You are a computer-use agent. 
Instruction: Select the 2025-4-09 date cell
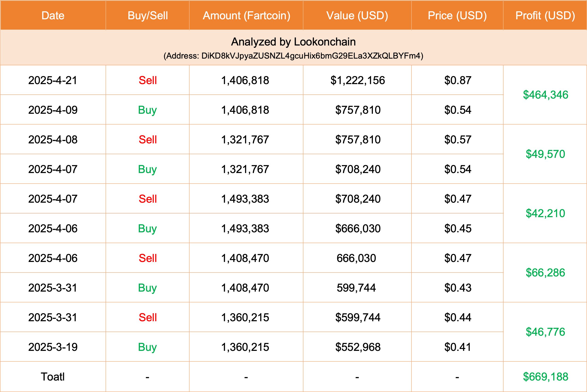click(x=53, y=110)
